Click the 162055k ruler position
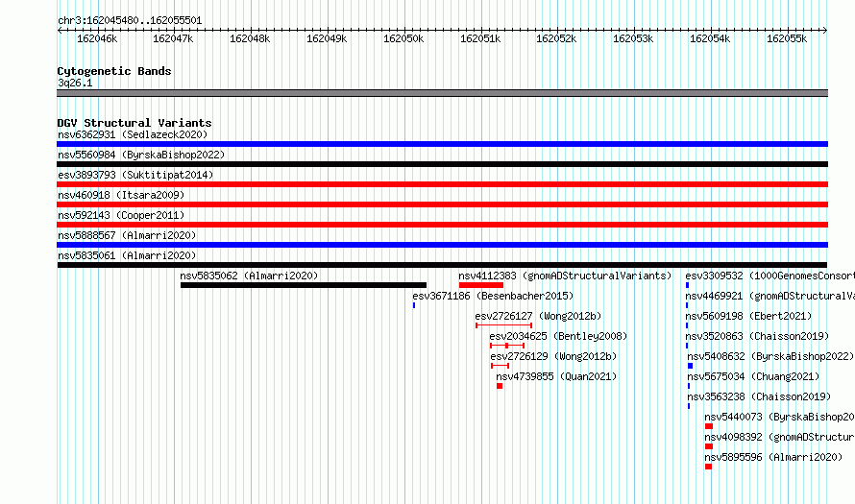Viewport: 855px width, 504px height. pyautogui.click(x=787, y=38)
